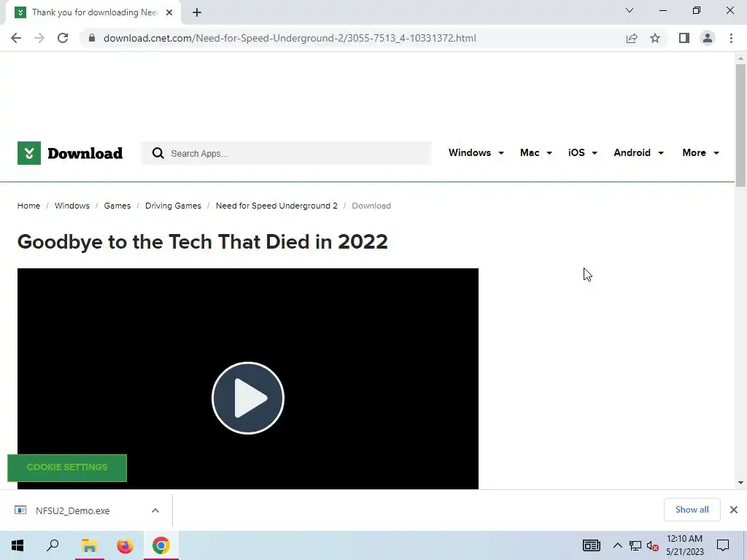
Task: Click the address bar URL
Action: point(290,38)
